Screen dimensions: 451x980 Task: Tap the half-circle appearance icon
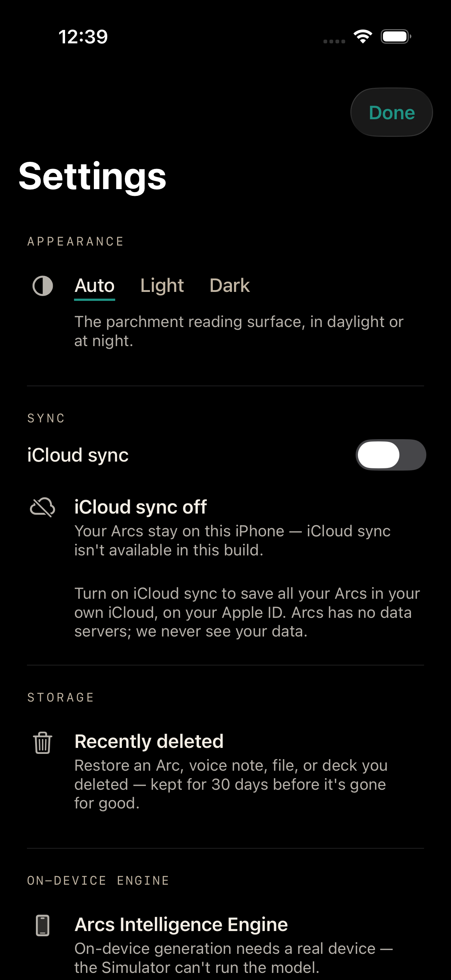coord(43,286)
